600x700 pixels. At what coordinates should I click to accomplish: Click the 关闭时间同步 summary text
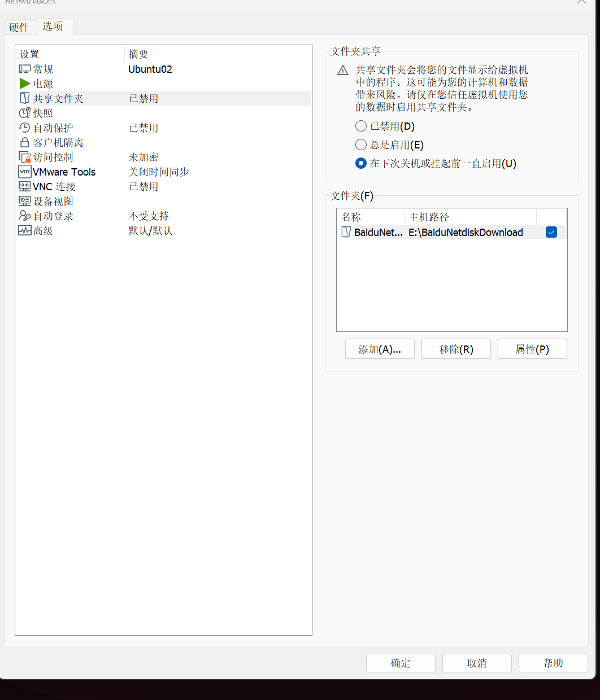tap(159, 172)
